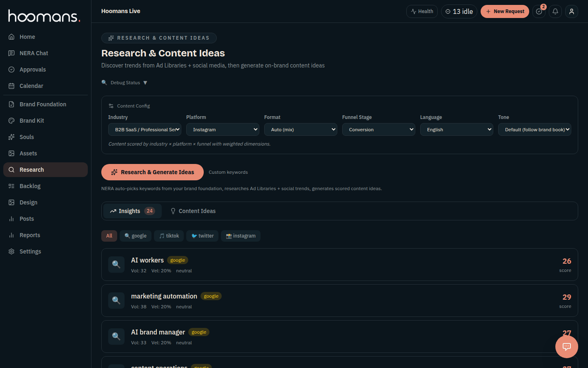588x368 pixels.
Task: Open Home in the sidebar
Action: (45, 37)
